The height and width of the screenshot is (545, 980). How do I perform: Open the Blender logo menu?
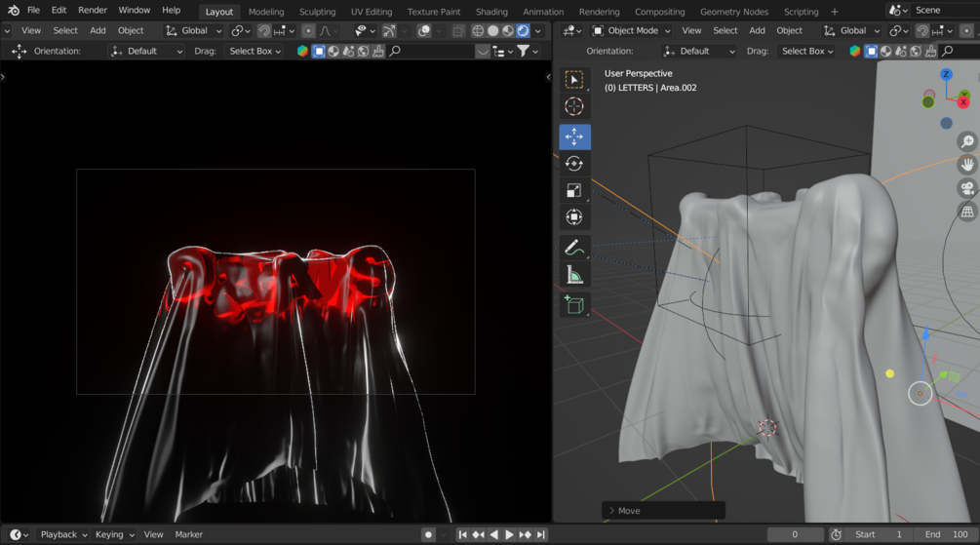pyautogui.click(x=14, y=10)
